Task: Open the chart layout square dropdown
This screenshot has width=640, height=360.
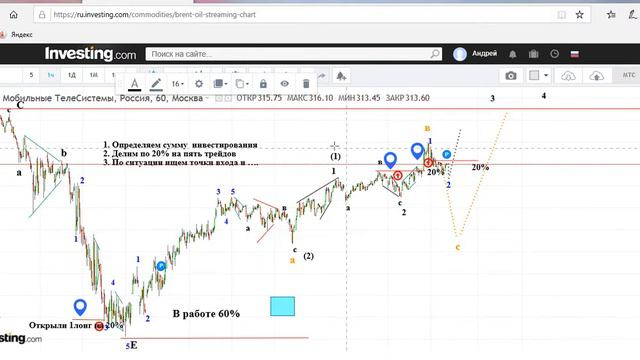Action: point(538,76)
